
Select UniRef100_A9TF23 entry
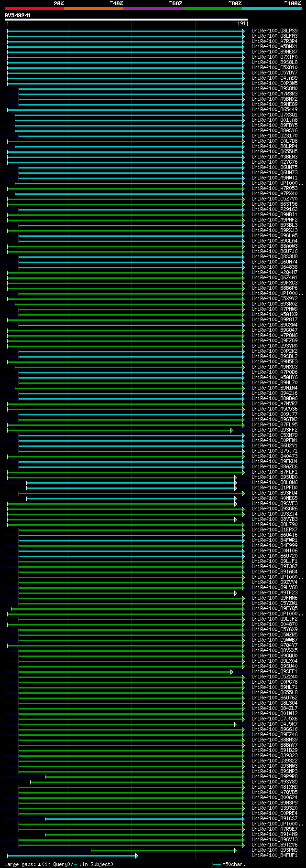click(x=274, y=593)
